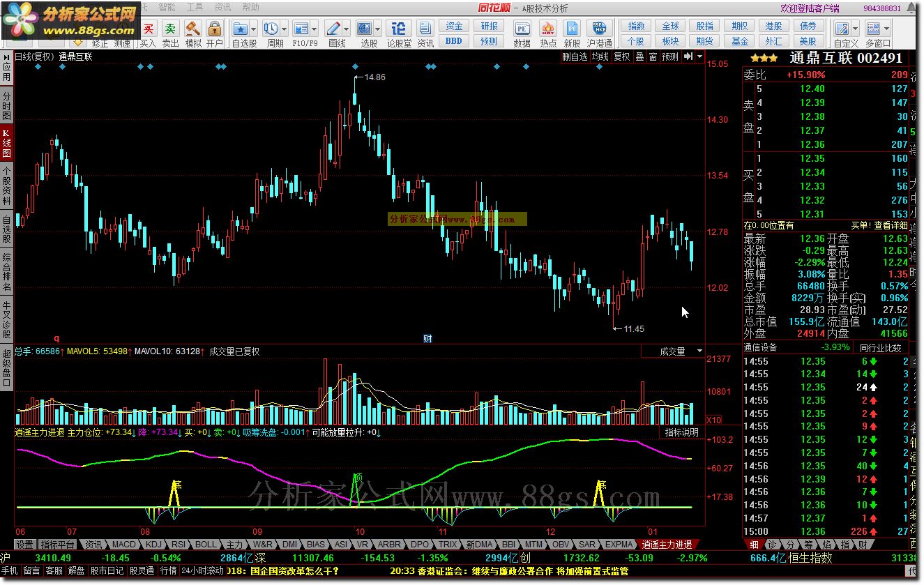
Task: Switch to the KDJ indicator tab
Action: [x=154, y=544]
